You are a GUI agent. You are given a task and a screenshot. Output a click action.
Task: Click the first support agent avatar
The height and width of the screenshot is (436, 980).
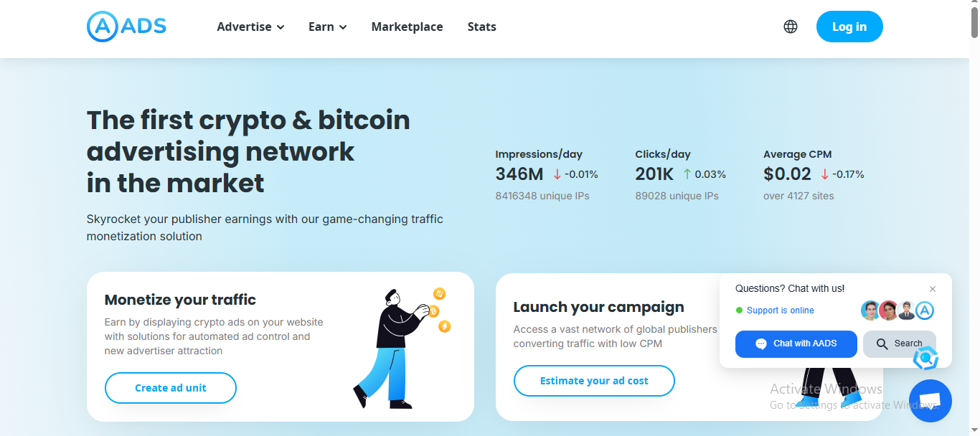[x=870, y=311]
